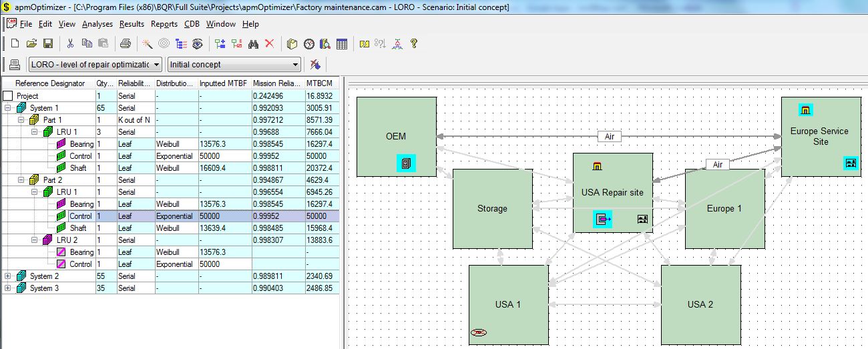Click the Air label between OEM and Europe Service Site
The height and width of the screenshot is (349, 868).
click(x=609, y=136)
